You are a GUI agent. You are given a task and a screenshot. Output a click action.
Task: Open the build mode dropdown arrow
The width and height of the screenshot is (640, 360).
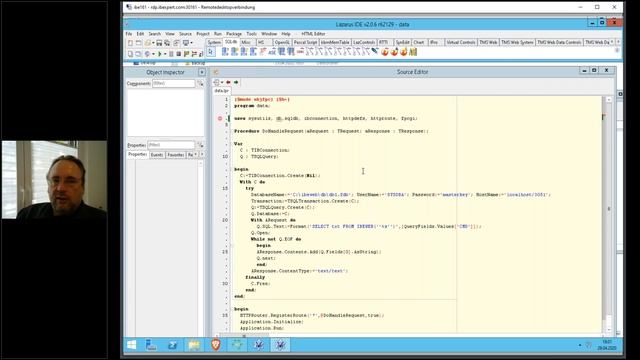(x=153, y=54)
